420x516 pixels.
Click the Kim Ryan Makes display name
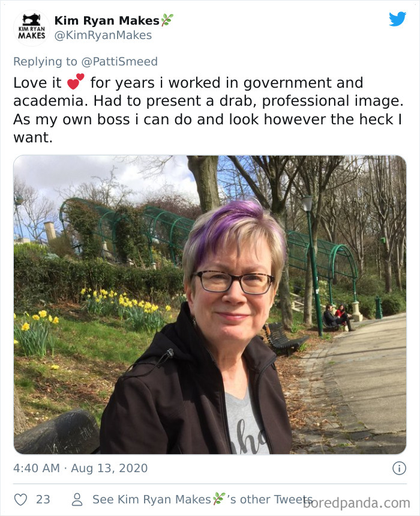pyautogui.click(x=108, y=19)
